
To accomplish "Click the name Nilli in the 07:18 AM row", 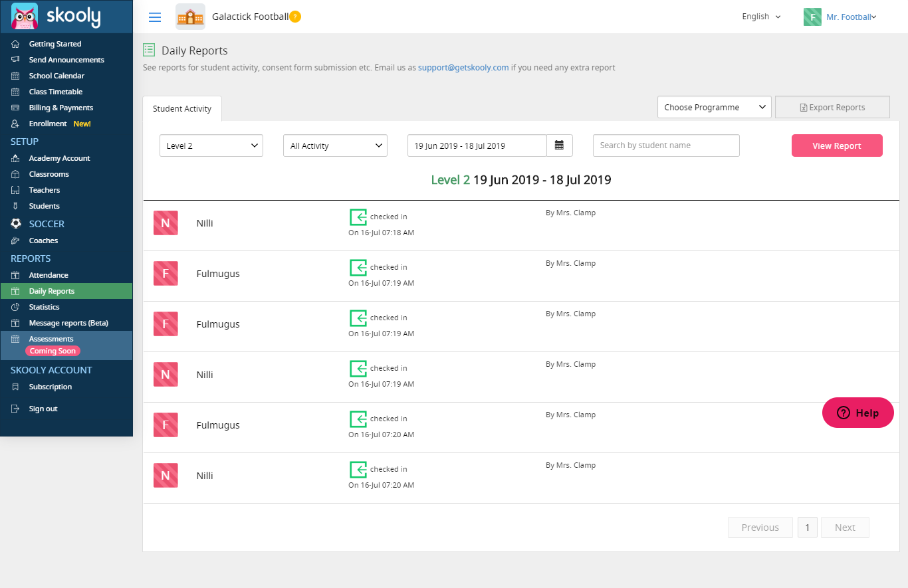I will point(205,223).
